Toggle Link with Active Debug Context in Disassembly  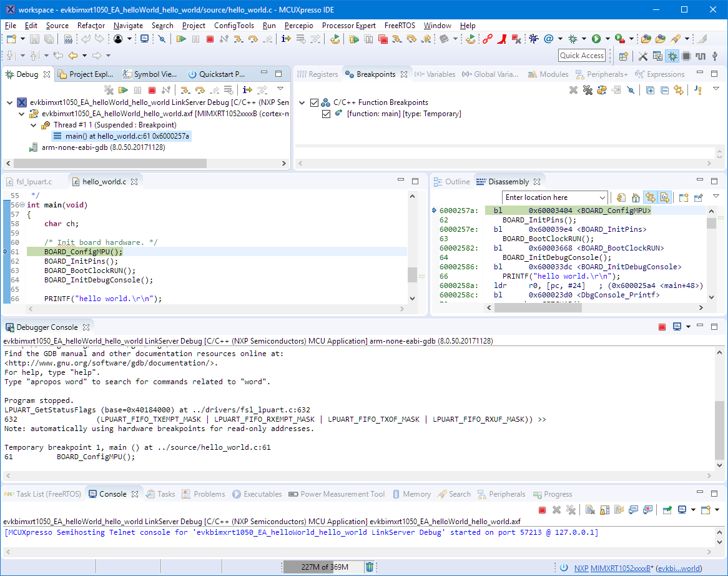pos(650,197)
